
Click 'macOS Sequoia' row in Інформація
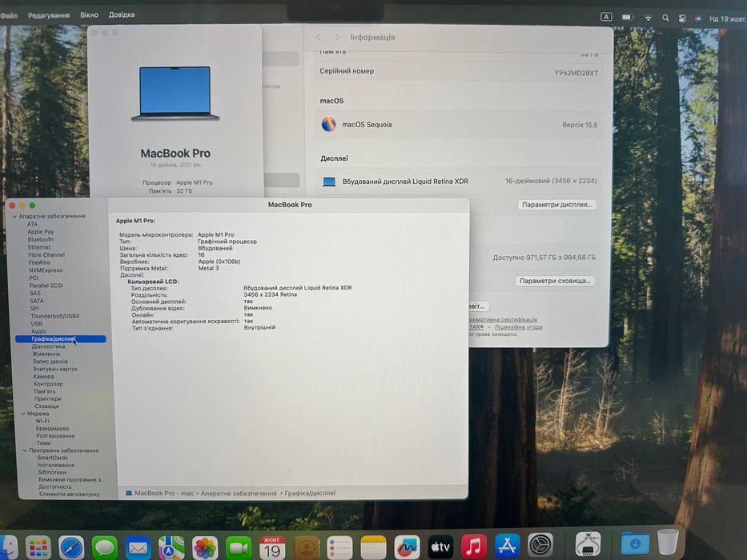[x=459, y=125]
